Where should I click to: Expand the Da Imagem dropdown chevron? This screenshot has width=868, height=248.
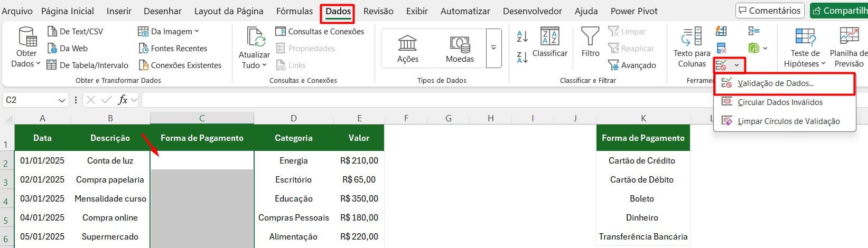pos(197,32)
